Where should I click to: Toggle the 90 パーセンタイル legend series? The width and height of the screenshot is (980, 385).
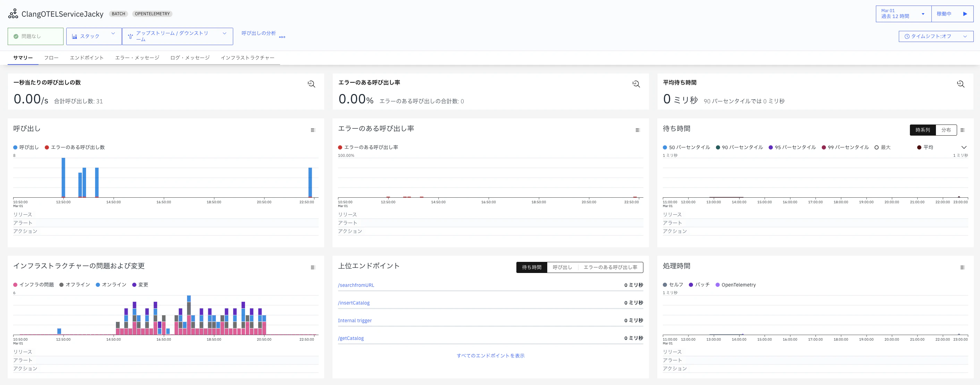(739, 147)
